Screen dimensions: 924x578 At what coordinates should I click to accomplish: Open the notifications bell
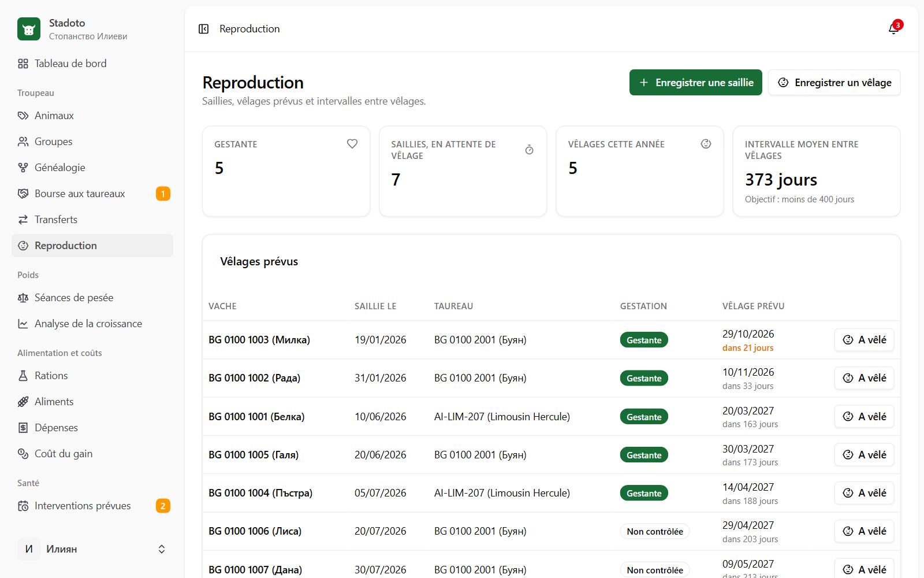click(893, 29)
